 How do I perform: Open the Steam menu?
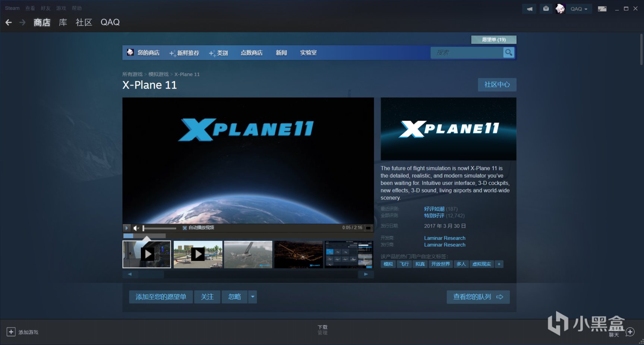point(12,8)
